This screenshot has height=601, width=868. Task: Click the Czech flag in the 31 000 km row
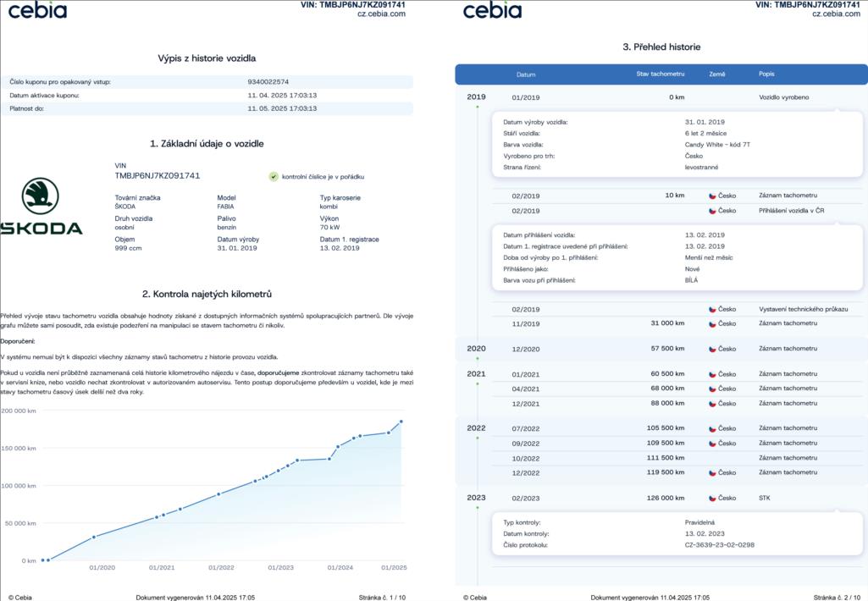click(x=712, y=323)
